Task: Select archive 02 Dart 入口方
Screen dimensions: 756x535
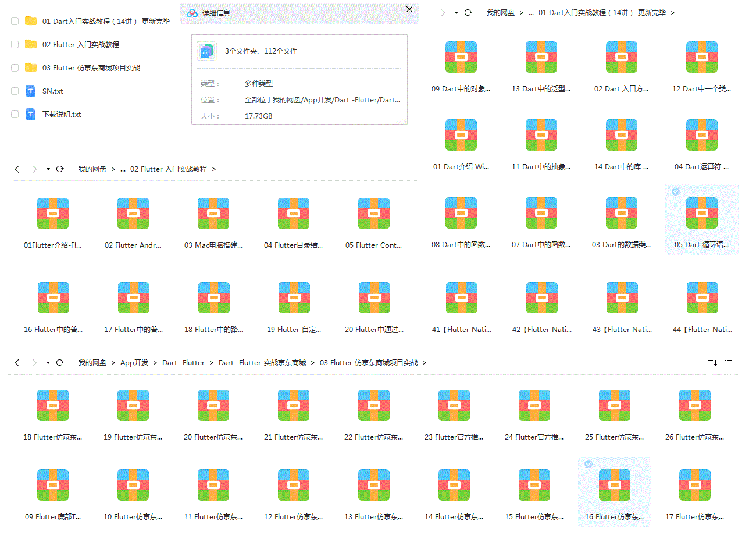Action: pyautogui.click(x=622, y=57)
